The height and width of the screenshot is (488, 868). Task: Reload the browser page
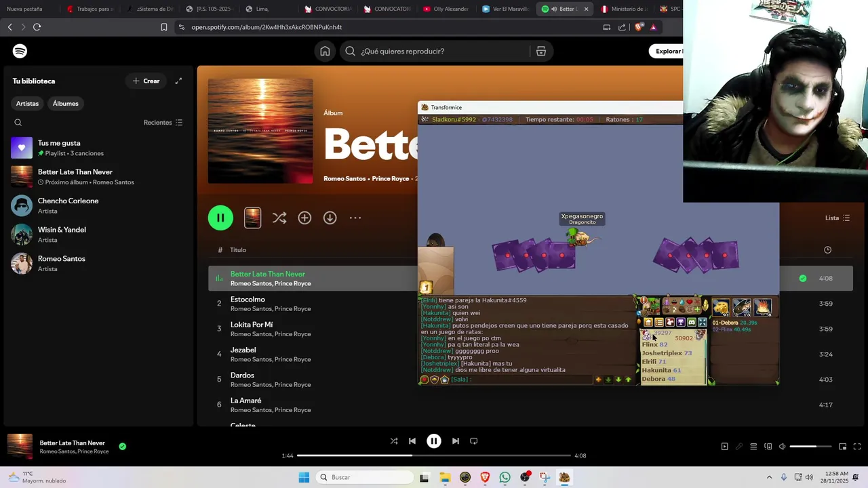(x=37, y=27)
